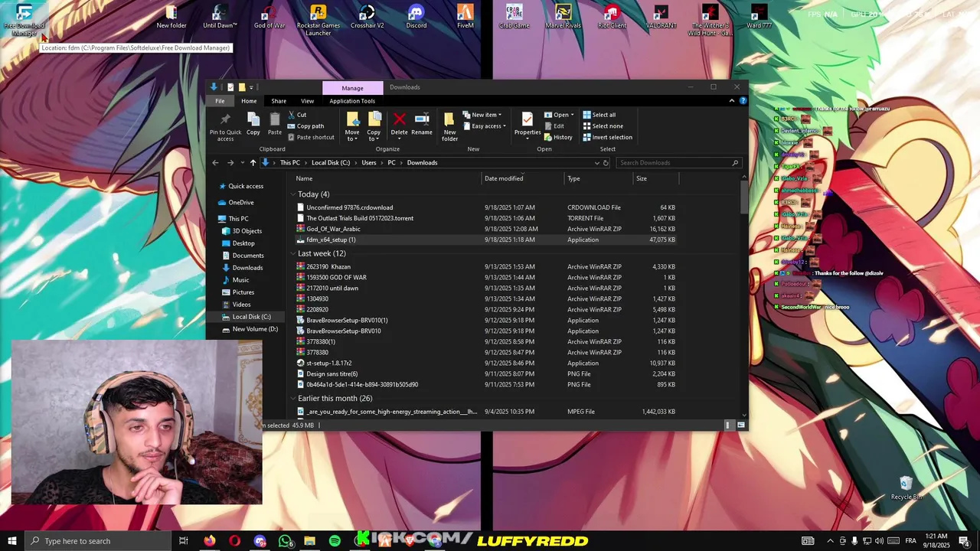The height and width of the screenshot is (551, 980).
Task: Switch to the Home ribbon tab
Action: 249,101
